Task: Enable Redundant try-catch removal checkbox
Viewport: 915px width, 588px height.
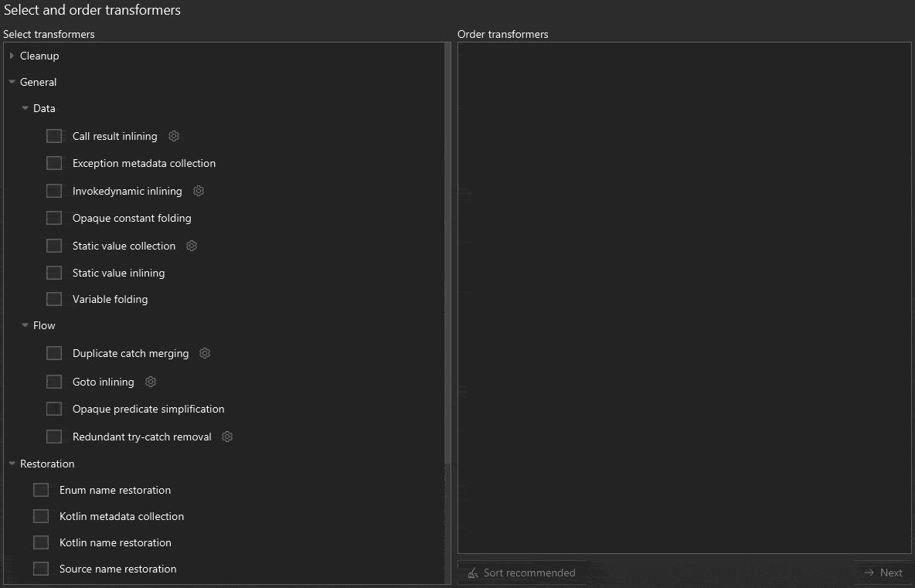Action: click(54, 437)
